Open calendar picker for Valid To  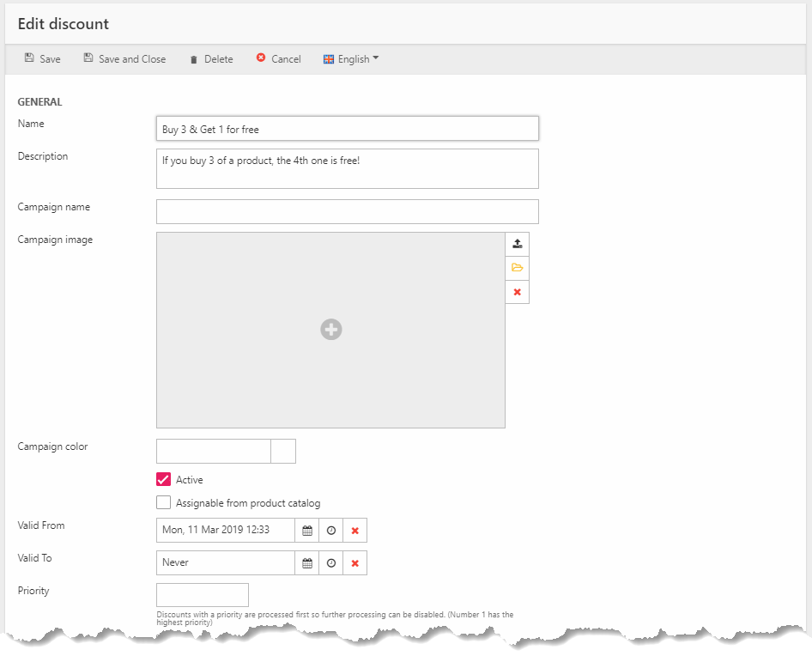pyautogui.click(x=306, y=563)
